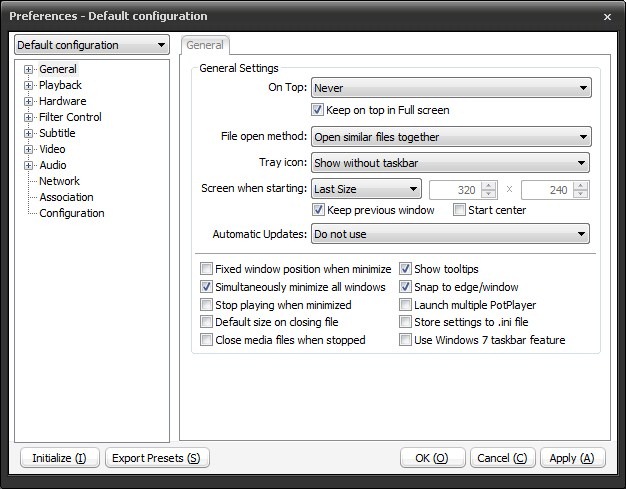This screenshot has height=489, width=626.
Task: Select Association in the settings tree
Action: click(x=66, y=197)
